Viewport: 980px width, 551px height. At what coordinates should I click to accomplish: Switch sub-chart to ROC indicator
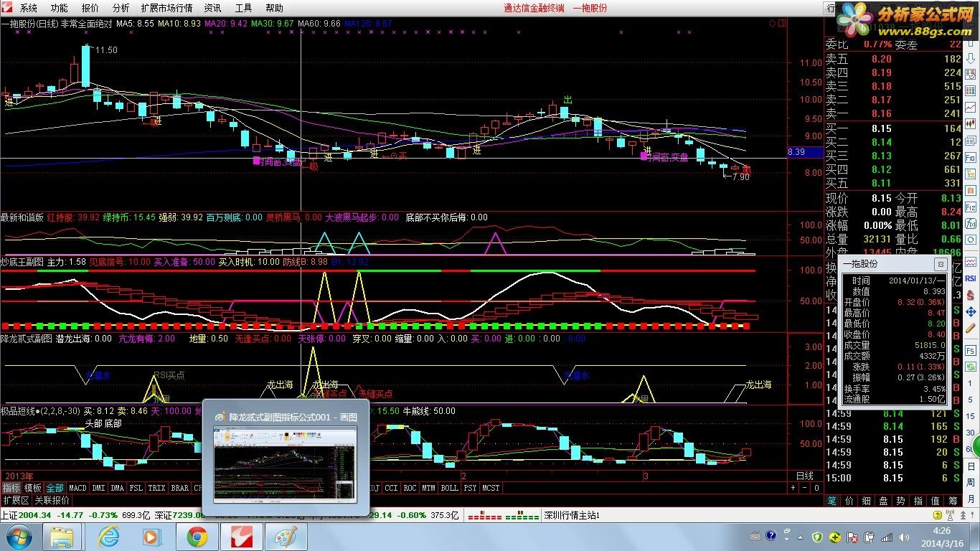coord(410,488)
